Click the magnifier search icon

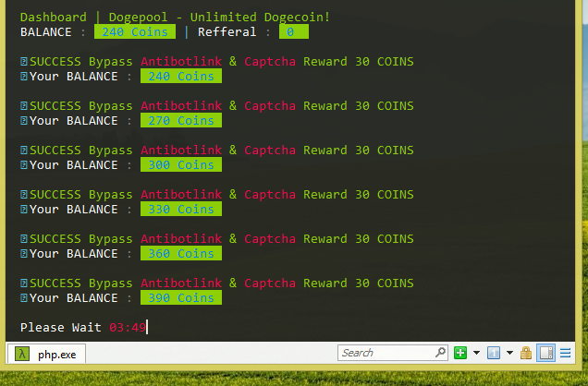(x=441, y=353)
